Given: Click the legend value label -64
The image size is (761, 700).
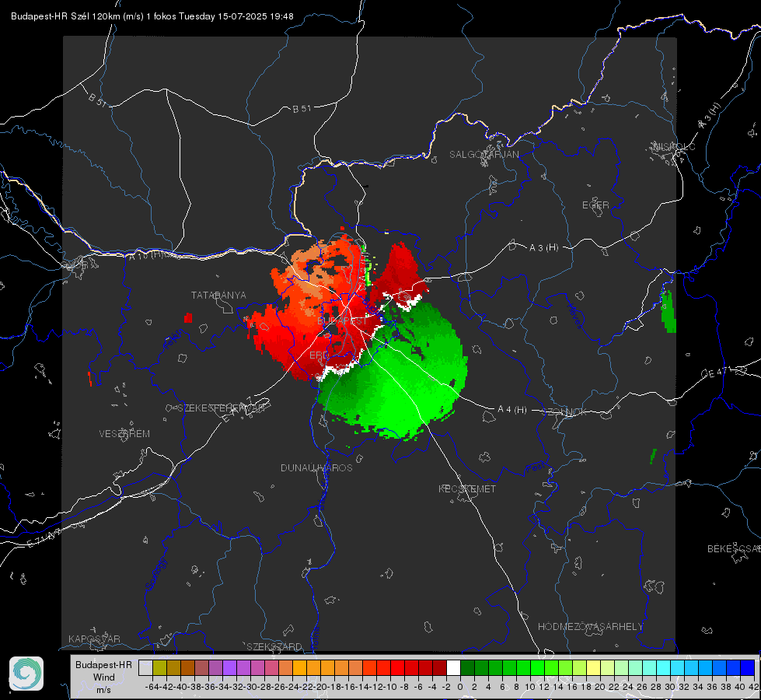Looking at the screenshot, I should [152, 687].
